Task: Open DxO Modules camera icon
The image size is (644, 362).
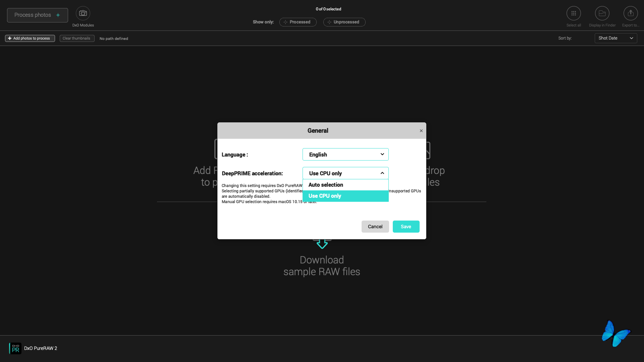Action: click(83, 13)
